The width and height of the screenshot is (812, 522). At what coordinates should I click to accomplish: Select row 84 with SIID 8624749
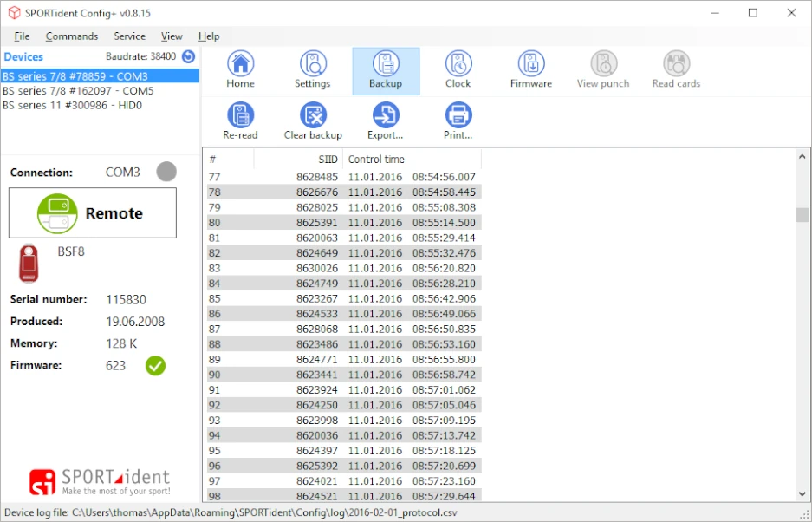tap(344, 283)
